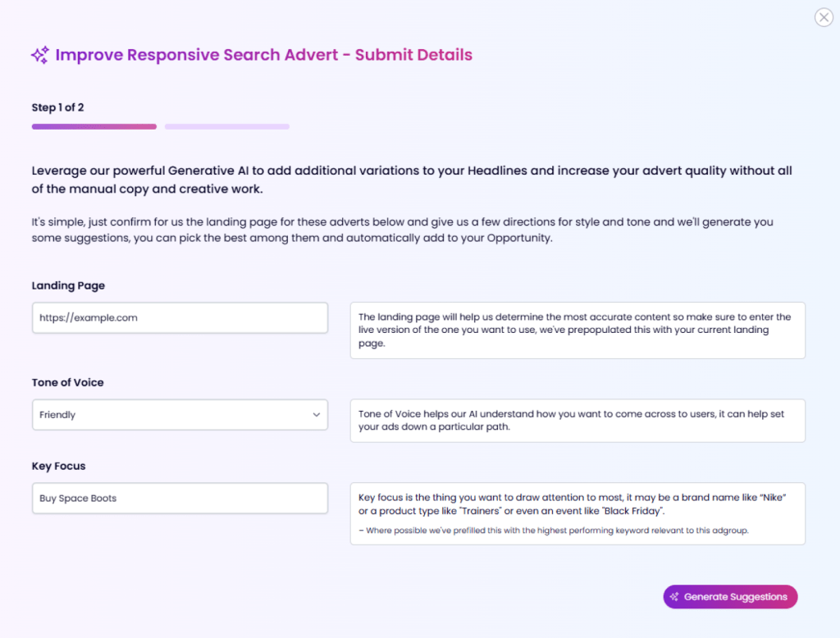The image size is (840, 638).
Task: Click the Key Focus field label
Action: coord(58,466)
